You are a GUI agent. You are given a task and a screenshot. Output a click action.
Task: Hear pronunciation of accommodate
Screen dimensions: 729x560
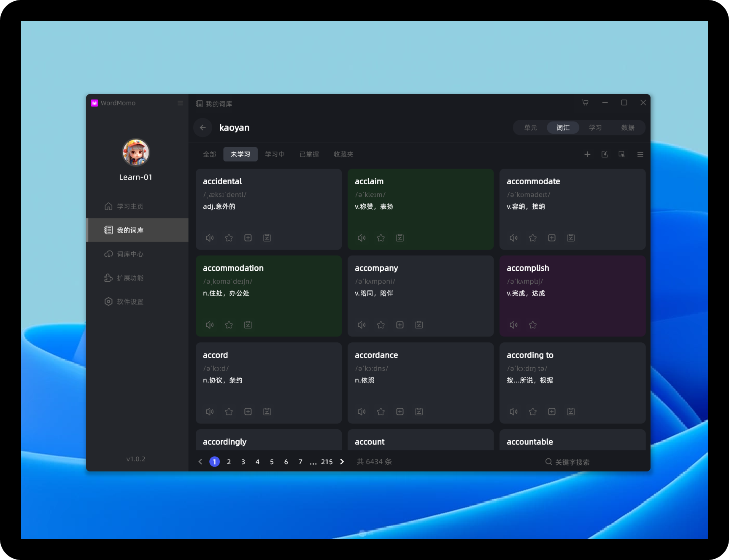pyautogui.click(x=513, y=238)
